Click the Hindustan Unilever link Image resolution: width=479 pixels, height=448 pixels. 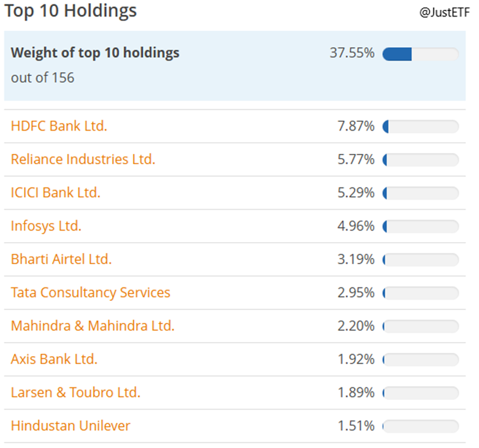pos(70,425)
